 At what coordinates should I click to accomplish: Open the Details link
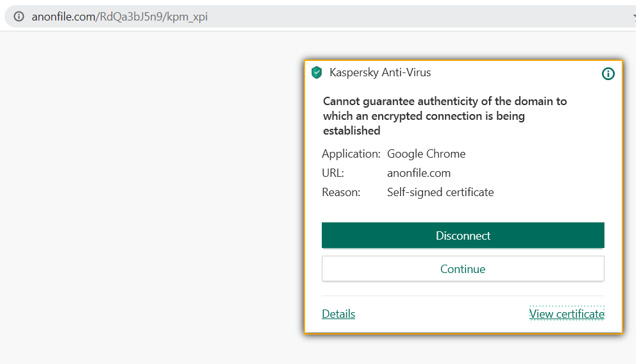click(338, 314)
